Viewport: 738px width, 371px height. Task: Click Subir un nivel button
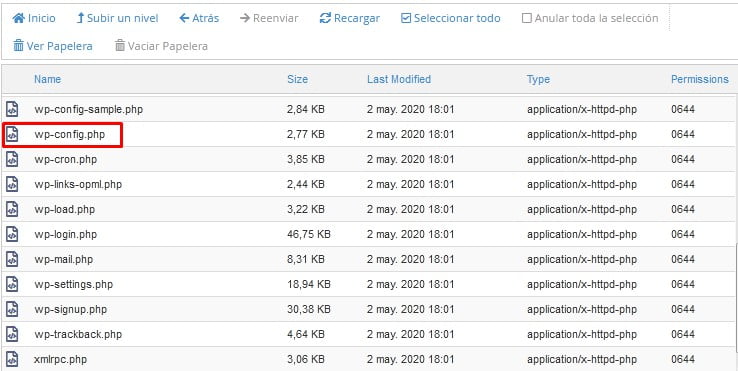pyautogui.click(x=117, y=18)
